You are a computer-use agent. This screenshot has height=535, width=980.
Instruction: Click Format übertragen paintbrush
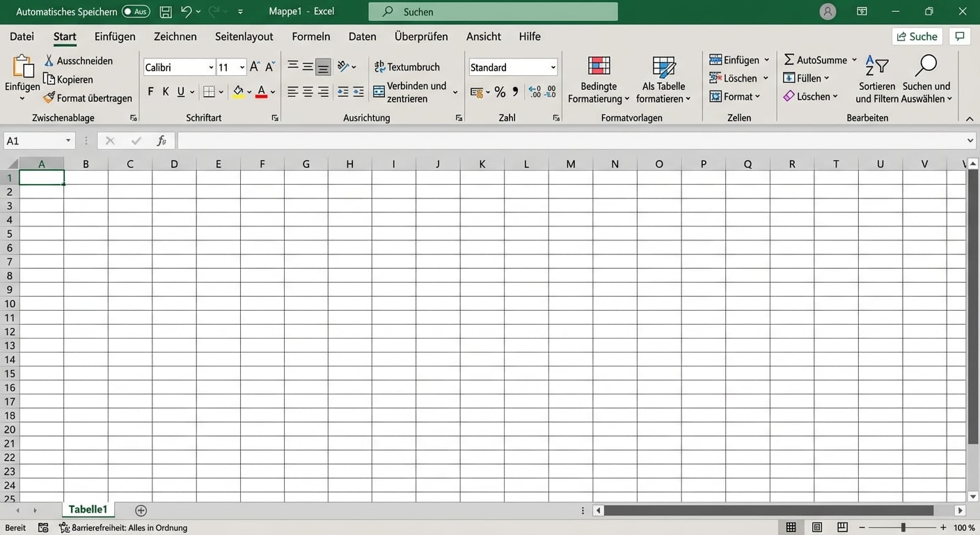(49, 98)
